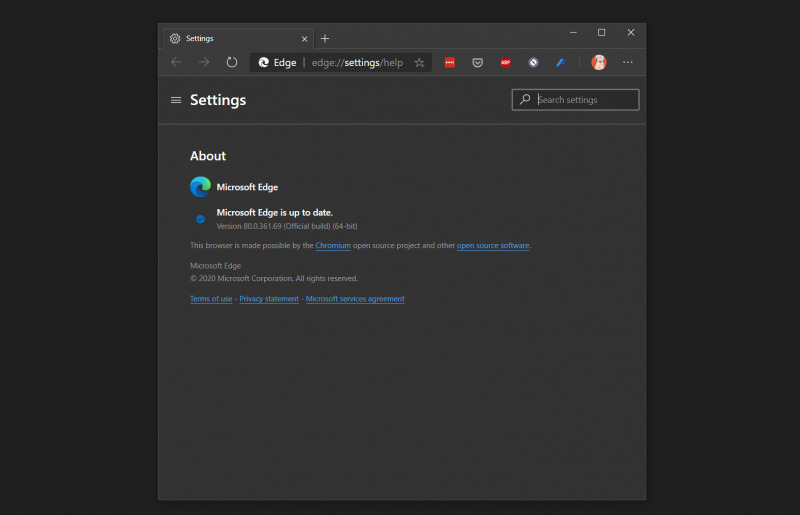Screen dimensions: 800x515
Task: Add page to favorites with the star icon
Action: pos(419,62)
